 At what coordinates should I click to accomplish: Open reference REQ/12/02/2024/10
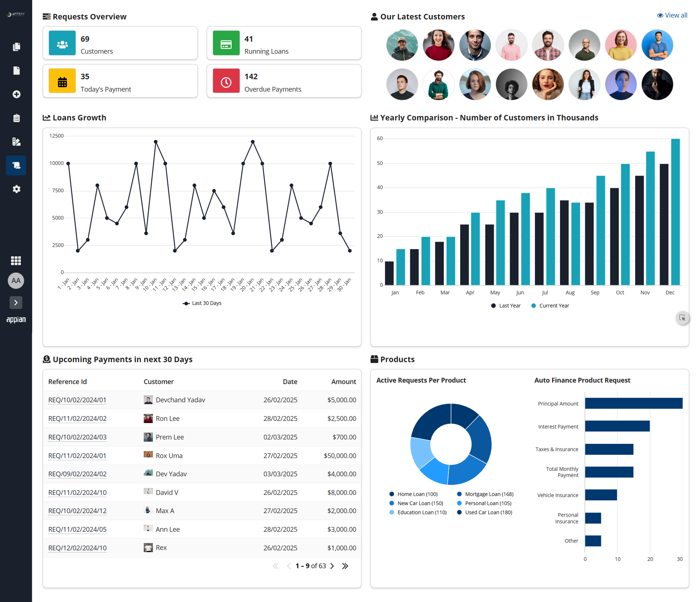tap(77, 548)
